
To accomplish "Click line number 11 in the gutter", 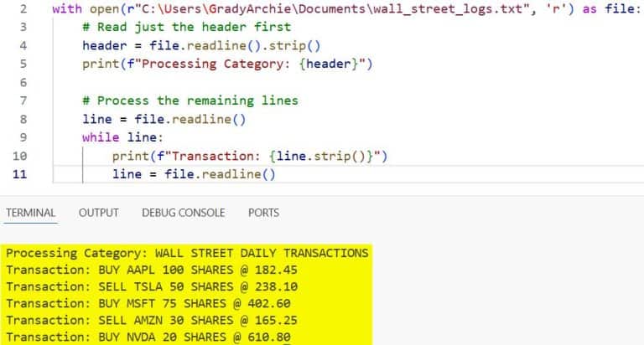I will coord(20,174).
